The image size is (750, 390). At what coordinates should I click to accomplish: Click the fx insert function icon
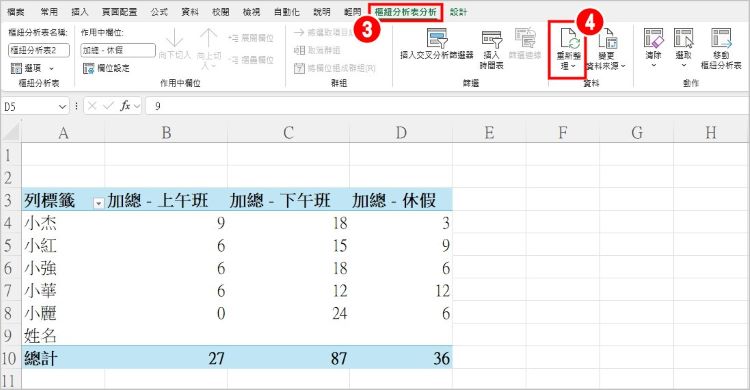[x=125, y=106]
